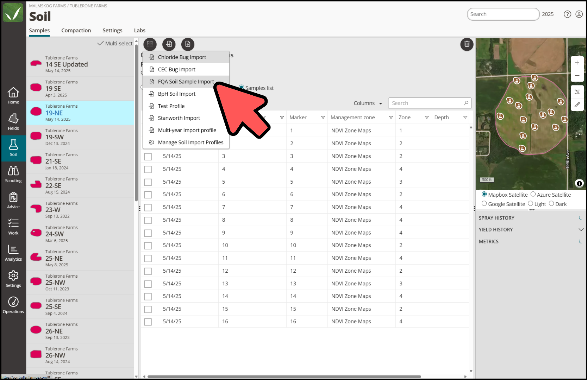Open the Columns dropdown
Image resolution: width=588 pixels, height=380 pixels.
pos(368,103)
